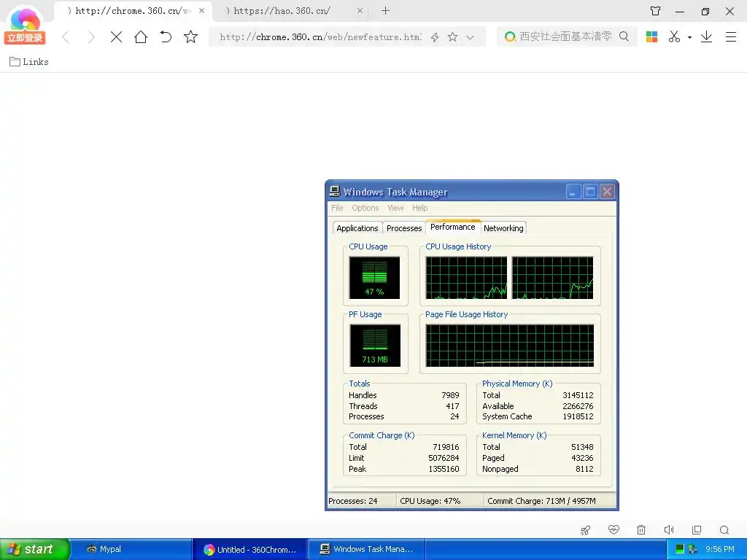Expand the address bar dropdown chevron
Image resolution: width=747 pixels, height=560 pixels.
471,37
